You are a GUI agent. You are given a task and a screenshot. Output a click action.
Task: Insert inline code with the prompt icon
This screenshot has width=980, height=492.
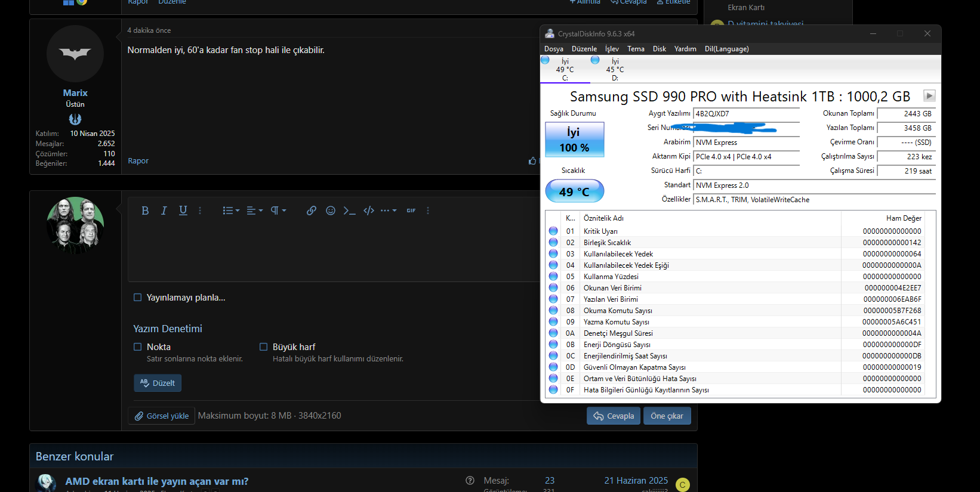(x=350, y=211)
